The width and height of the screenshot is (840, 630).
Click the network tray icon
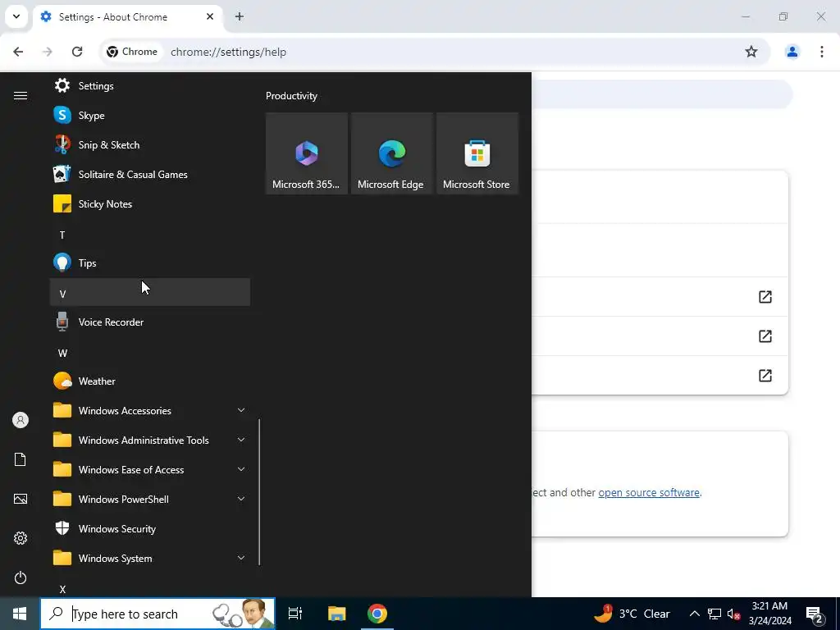coord(714,614)
